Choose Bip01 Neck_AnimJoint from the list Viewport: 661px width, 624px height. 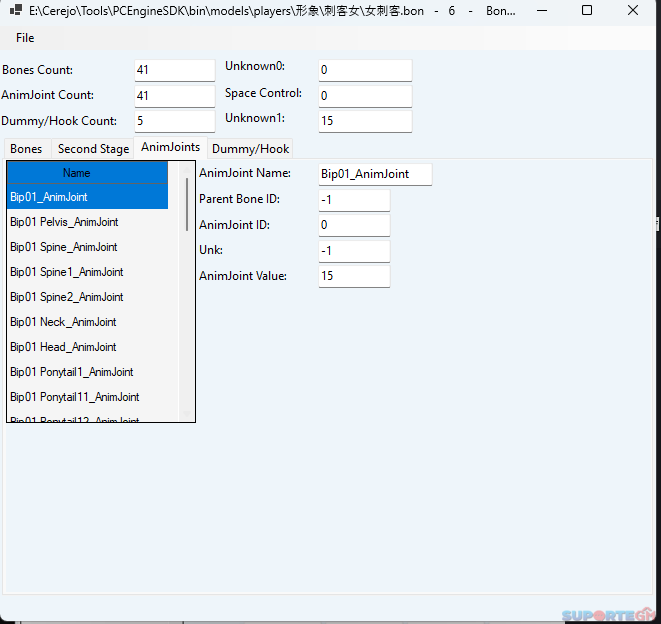click(63, 322)
